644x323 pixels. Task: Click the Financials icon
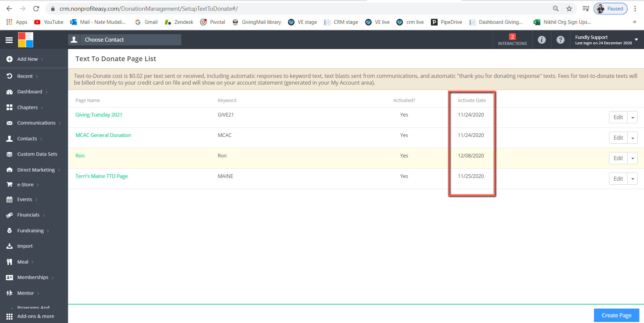coord(9,215)
